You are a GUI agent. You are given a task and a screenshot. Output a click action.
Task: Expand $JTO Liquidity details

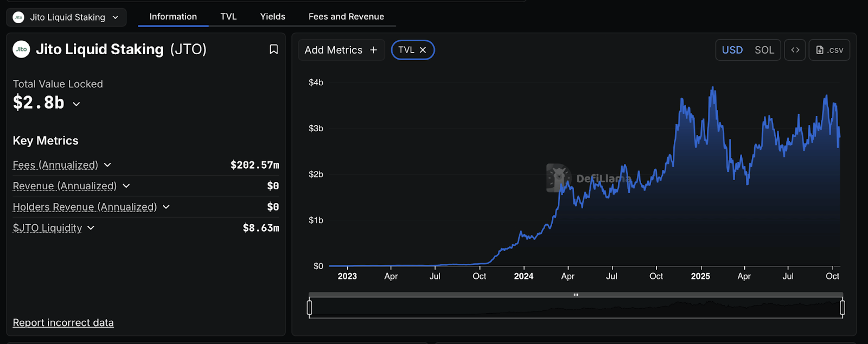tap(91, 228)
